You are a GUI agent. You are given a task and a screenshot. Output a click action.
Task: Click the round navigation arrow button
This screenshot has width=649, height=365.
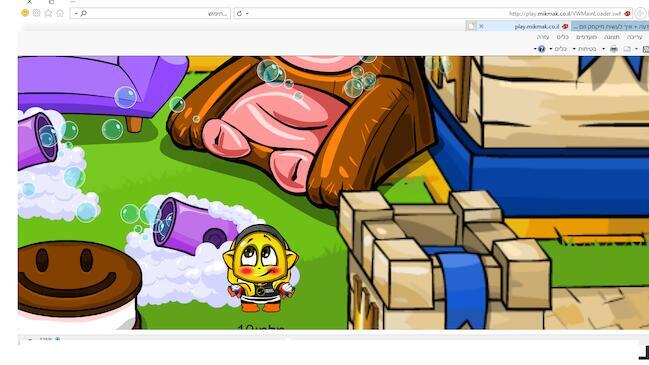[x=640, y=13]
